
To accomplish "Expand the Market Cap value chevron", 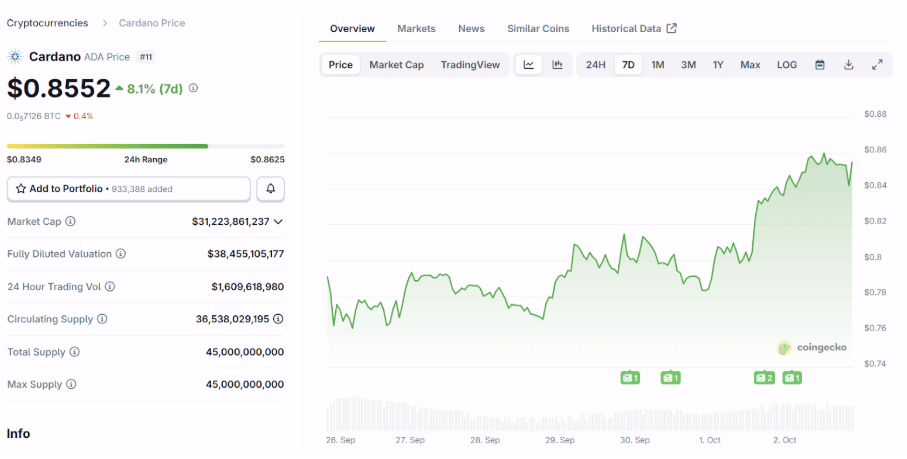I will [279, 222].
